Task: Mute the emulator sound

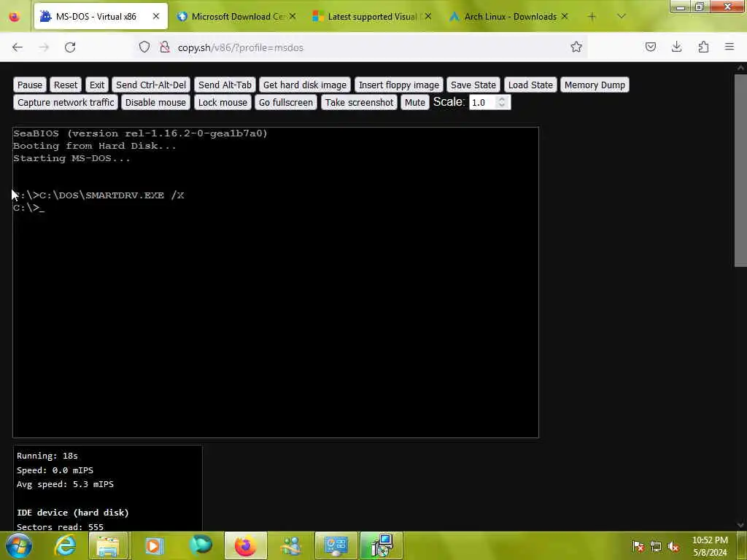Action: tap(415, 102)
